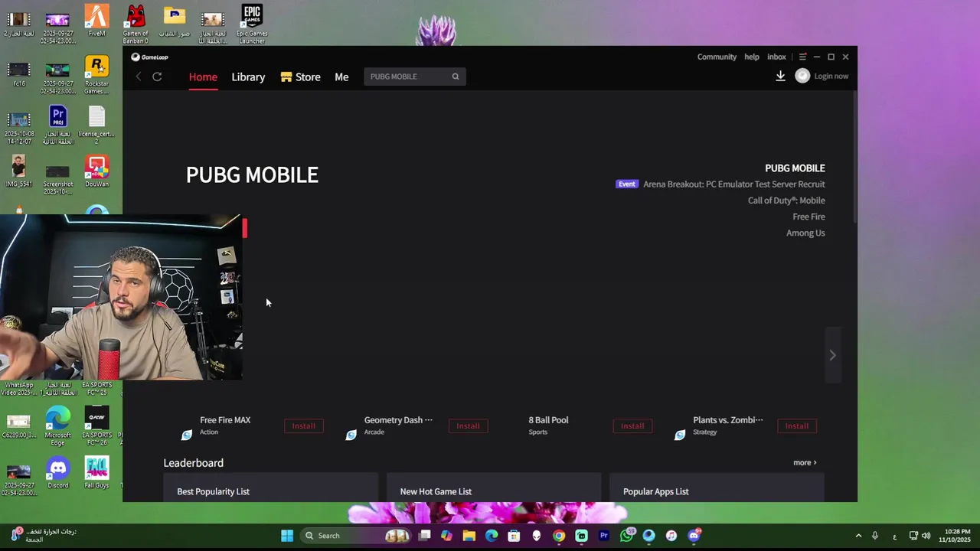Click the Plants vs. Zombies game icon

coord(679,435)
